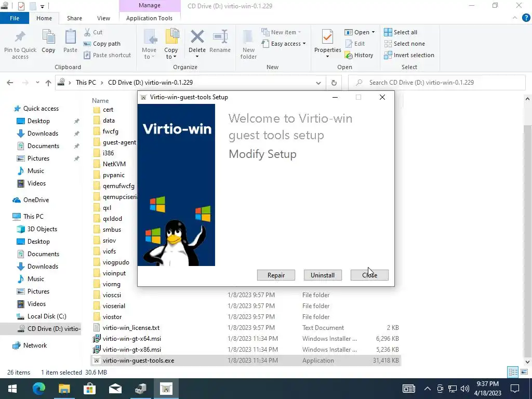Screen dimensions: 532x399
Task: Select virtio-win-gt-x86.msi file
Action: click(x=131, y=350)
